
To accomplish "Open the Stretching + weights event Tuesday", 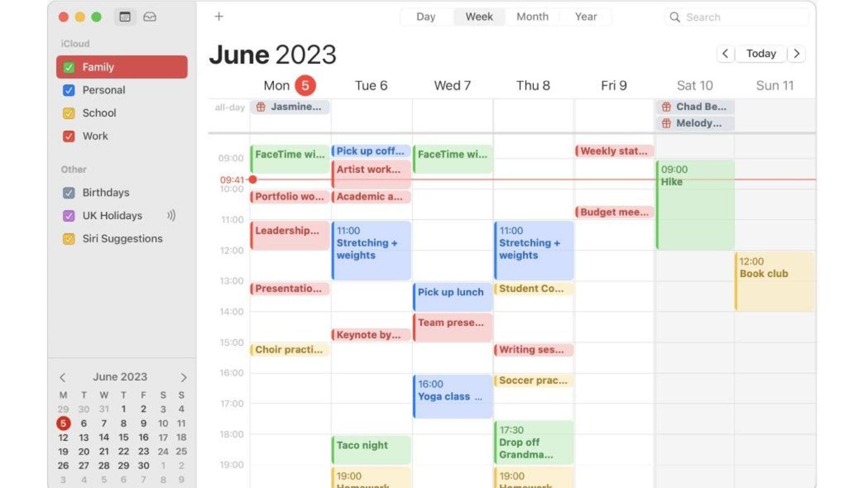I will point(369,247).
